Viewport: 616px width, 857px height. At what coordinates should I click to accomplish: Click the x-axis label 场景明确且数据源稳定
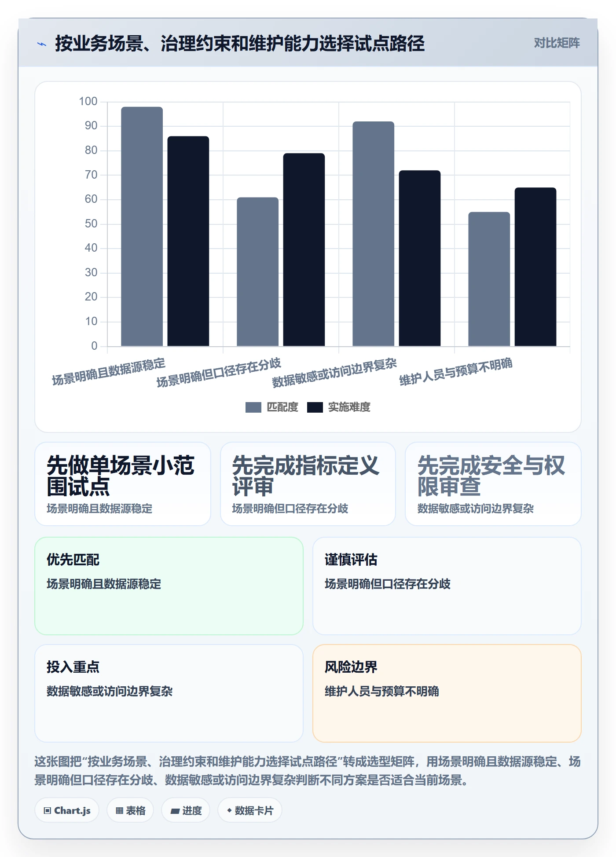(x=109, y=372)
